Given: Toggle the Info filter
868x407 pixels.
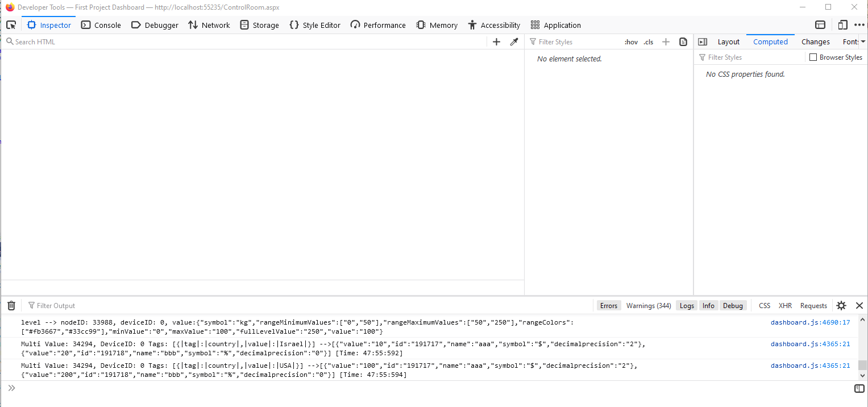Looking at the screenshot, I should pos(708,305).
